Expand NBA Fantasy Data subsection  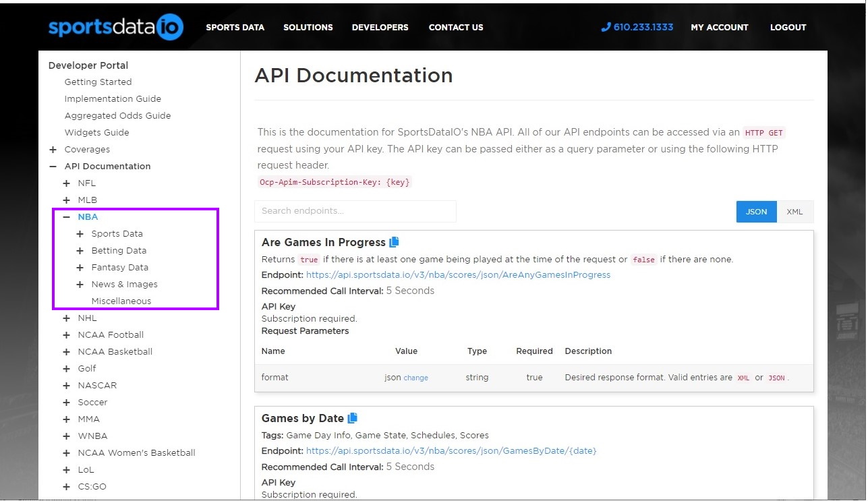click(80, 268)
